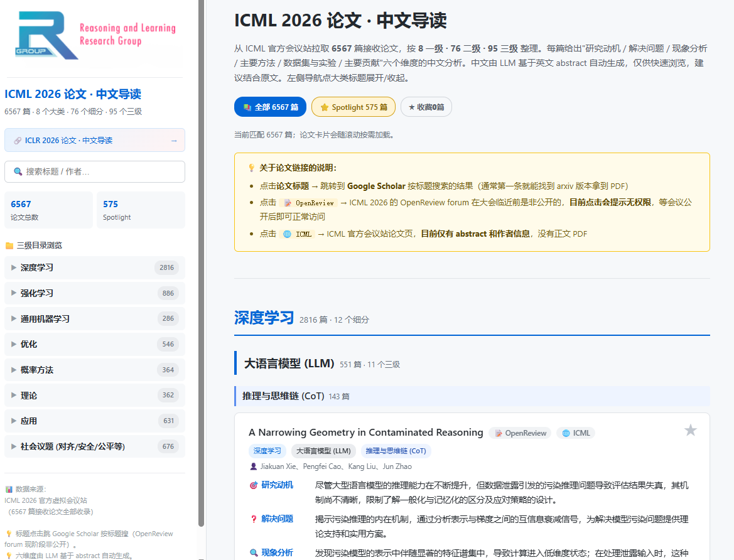
Task: Click the 575 Spotlight stat card
Action: click(x=141, y=210)
